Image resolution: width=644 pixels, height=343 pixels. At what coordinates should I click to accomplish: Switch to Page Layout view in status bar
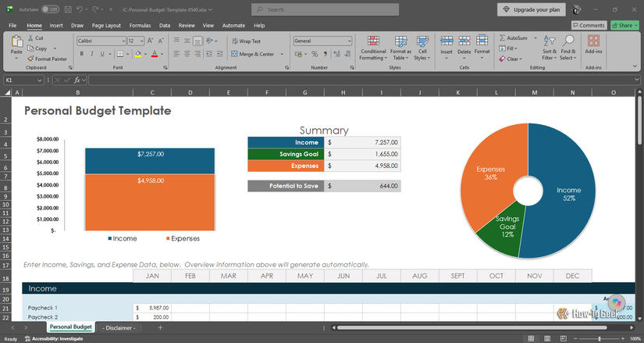(547, 338)
